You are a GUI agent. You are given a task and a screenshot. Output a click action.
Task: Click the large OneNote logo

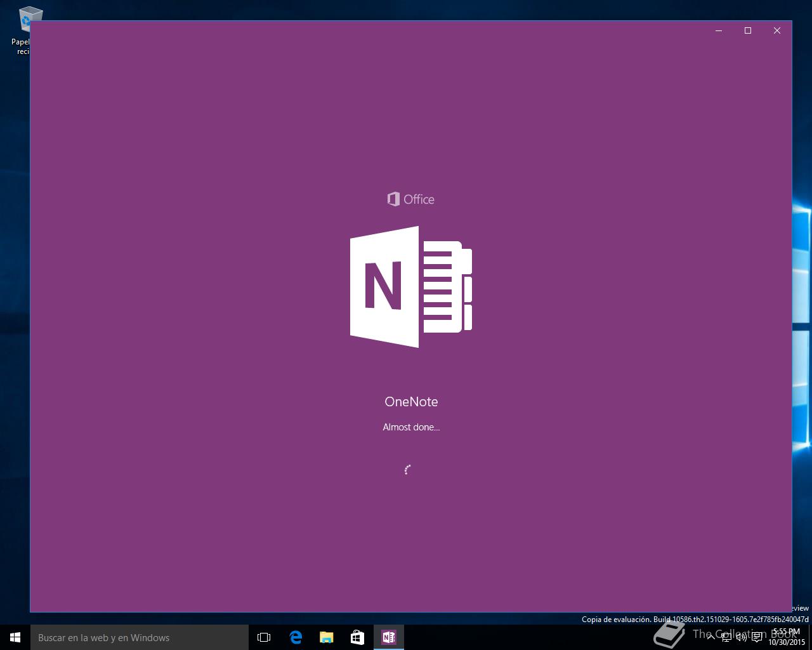[x=411, y=287]
